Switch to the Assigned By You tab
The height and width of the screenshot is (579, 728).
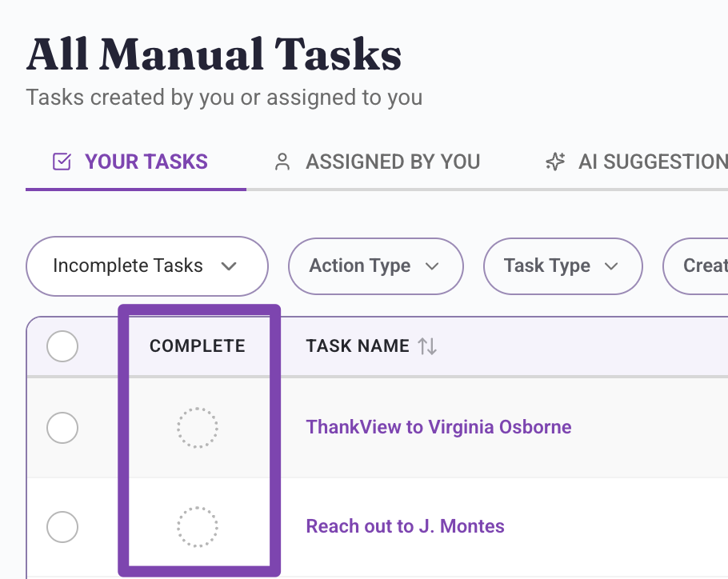click(378, 162)
